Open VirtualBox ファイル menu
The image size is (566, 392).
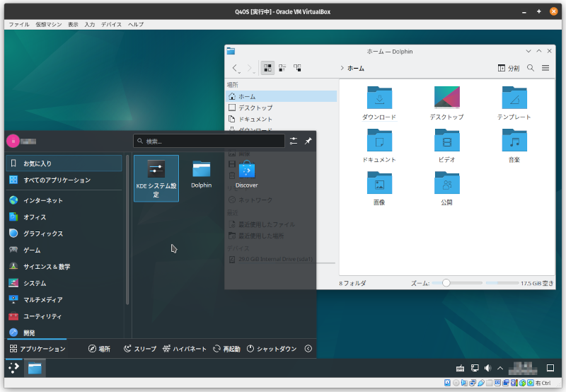pos(19,25)
